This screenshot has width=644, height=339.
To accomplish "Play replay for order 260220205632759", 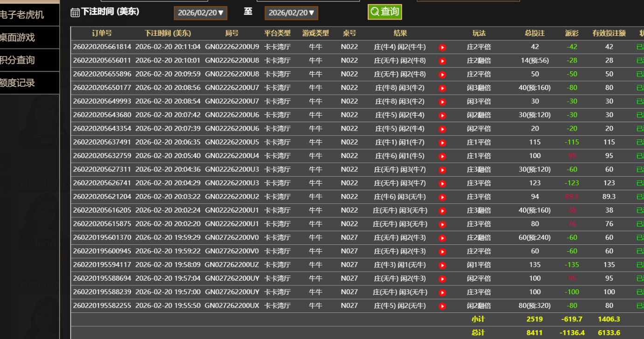I will (442, 156).
